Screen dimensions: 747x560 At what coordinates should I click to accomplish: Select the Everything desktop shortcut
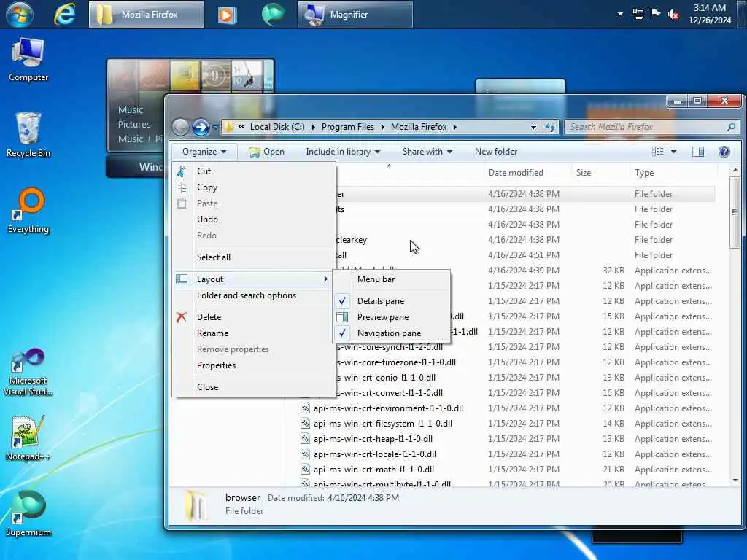tap(28, 211)
